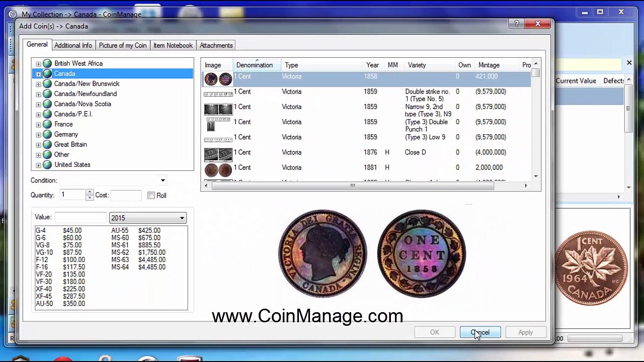Click the horizontal scrollbar of the coin list
The image size is (644, 362).
tap(353, 186)
